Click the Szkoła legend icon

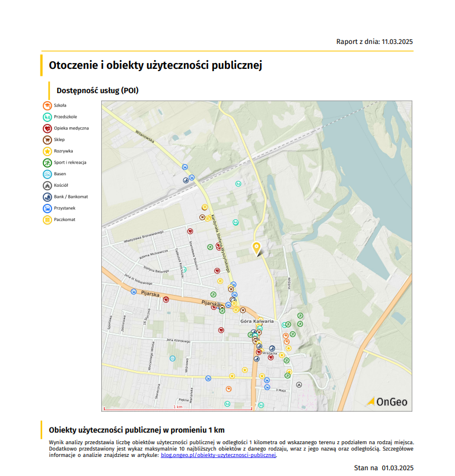47,105
